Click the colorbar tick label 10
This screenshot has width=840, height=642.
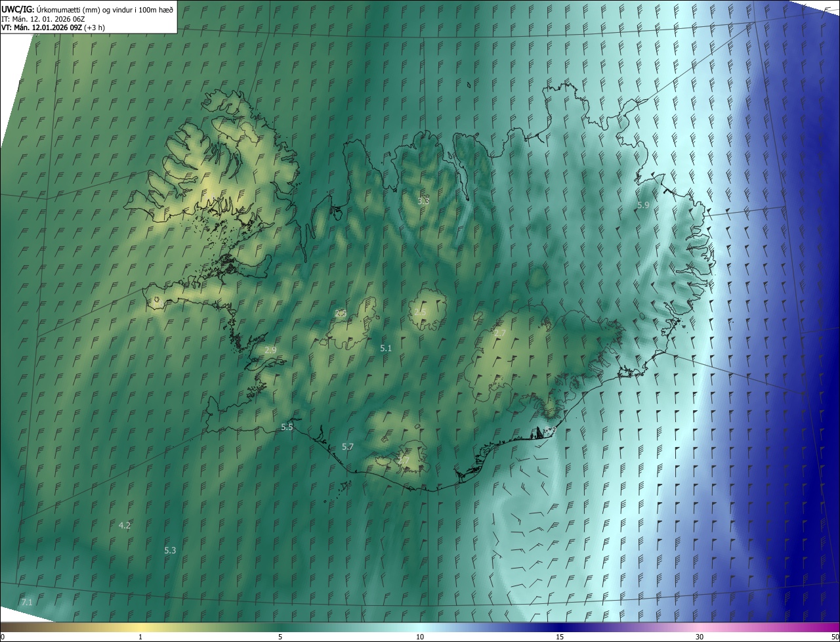click(420, 637)
